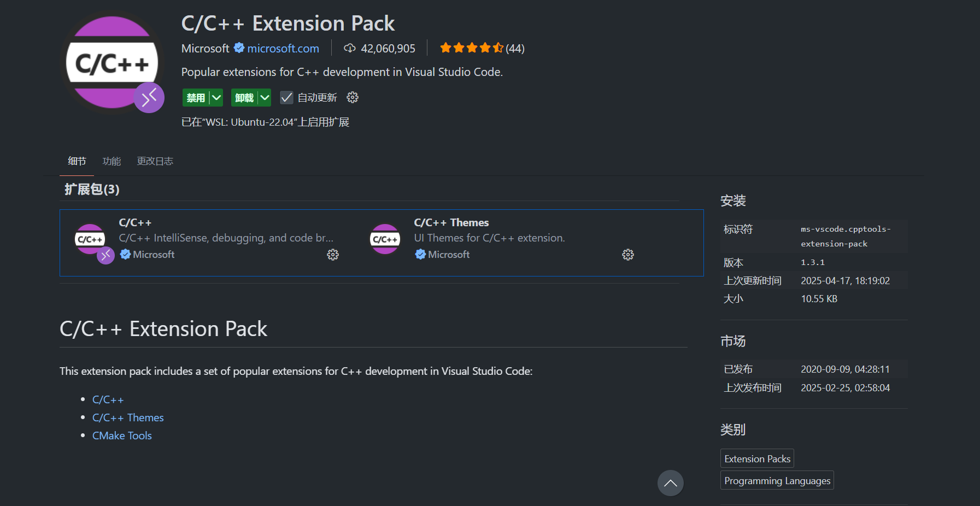Screen dimensions: 980x506
Task: Click the size value 10.55 KB
Action: pos(819,298)
